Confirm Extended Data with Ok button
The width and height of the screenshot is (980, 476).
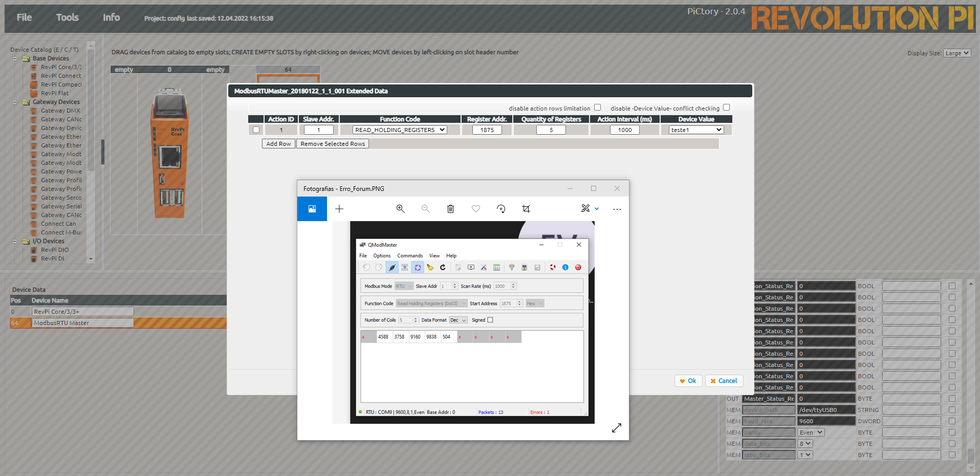(x=688, y=381)
